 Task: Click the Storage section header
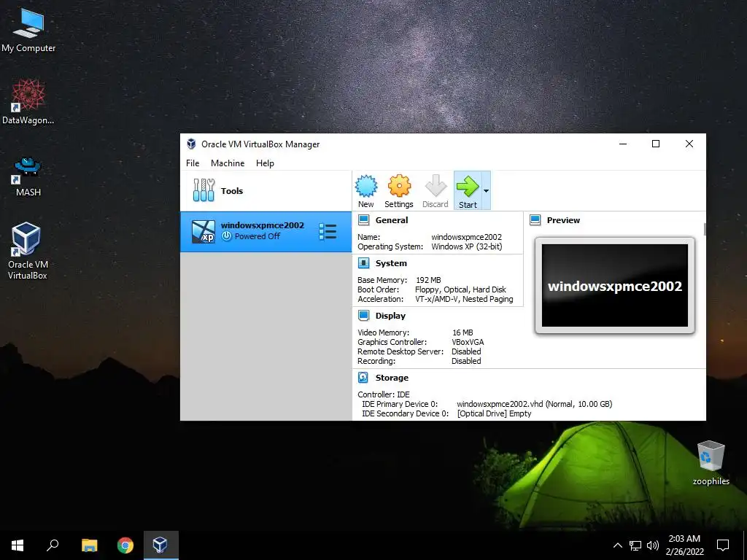coord(392,378)
